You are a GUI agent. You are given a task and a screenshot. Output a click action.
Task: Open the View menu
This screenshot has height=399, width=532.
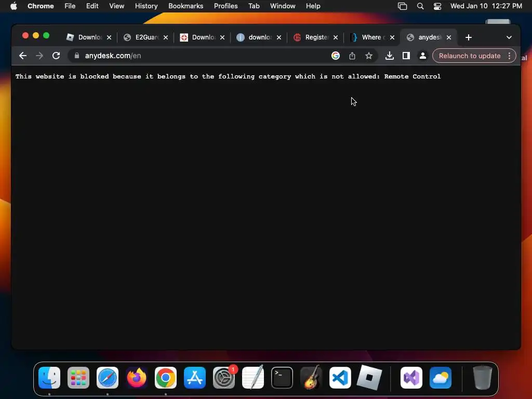pos(117,6)
